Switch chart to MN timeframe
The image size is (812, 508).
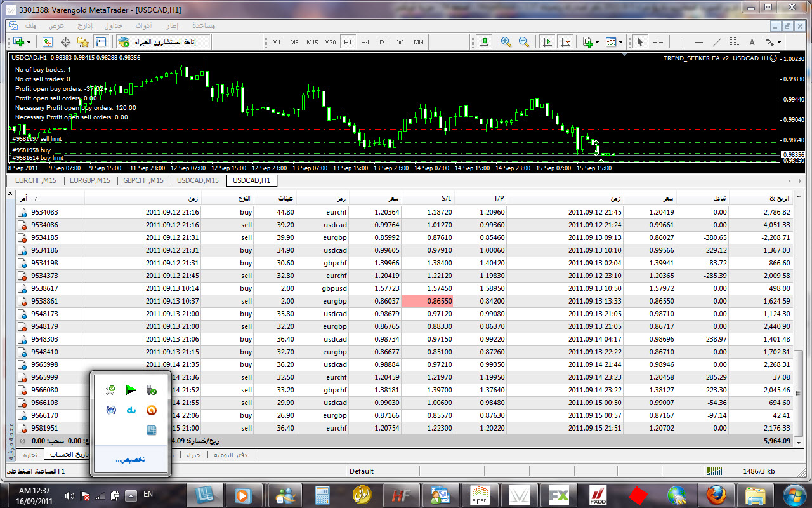click(419, 42)
